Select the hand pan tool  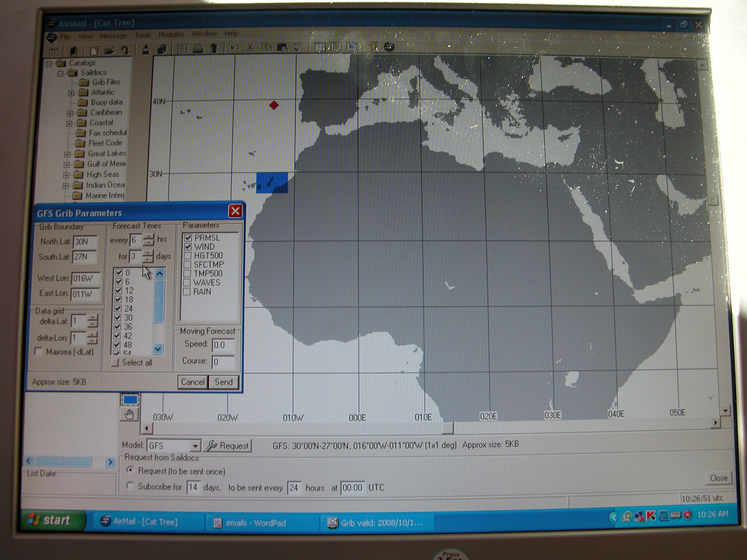129,414
